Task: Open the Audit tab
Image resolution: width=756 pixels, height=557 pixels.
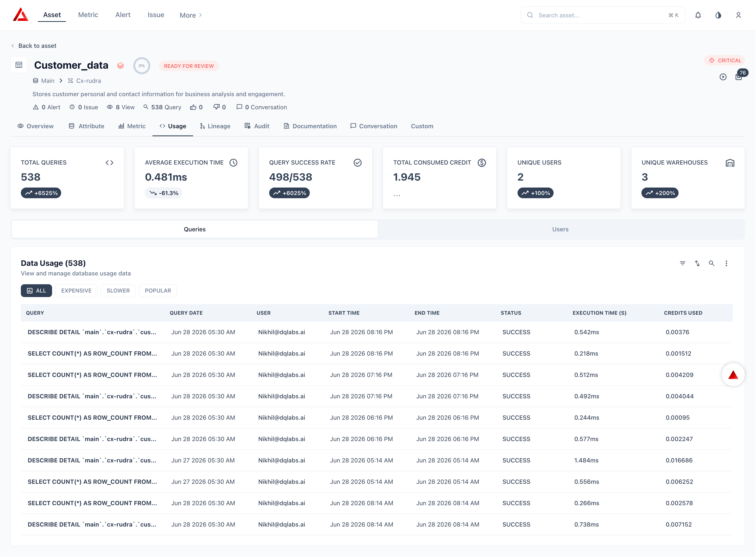Action: 257,126
